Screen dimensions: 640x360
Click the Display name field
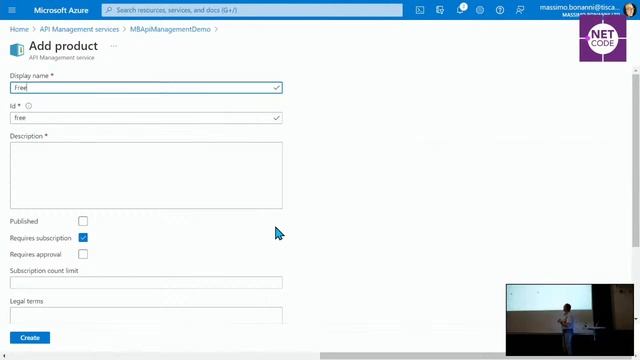[146, 88]
